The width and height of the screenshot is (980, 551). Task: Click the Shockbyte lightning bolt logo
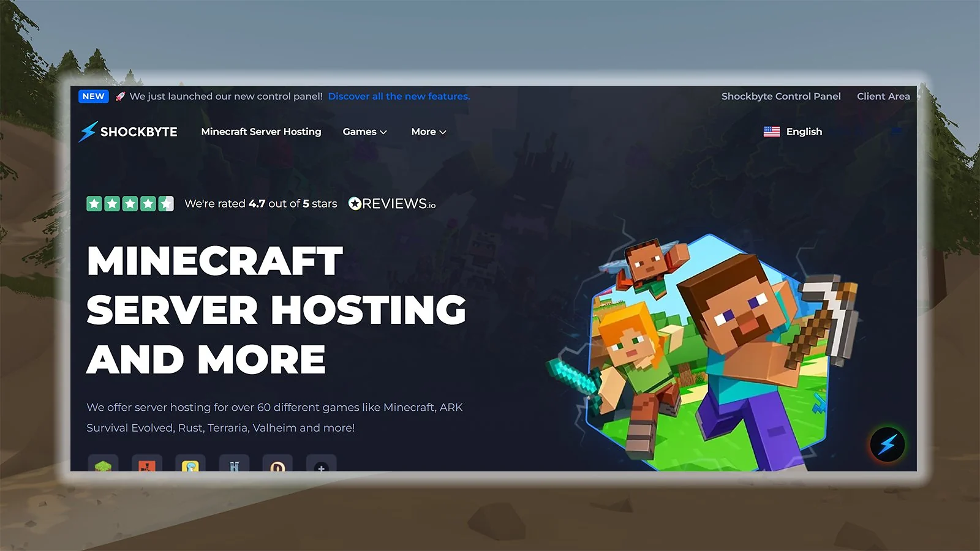point(88,132)
